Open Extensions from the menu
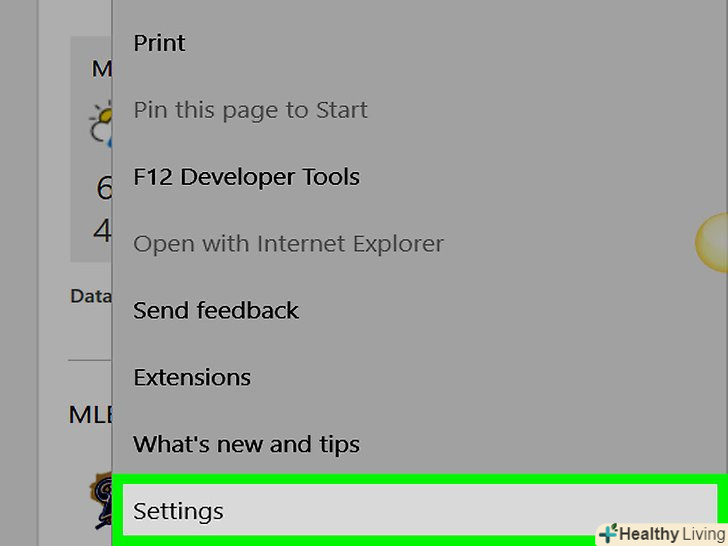 pos(192,378)
